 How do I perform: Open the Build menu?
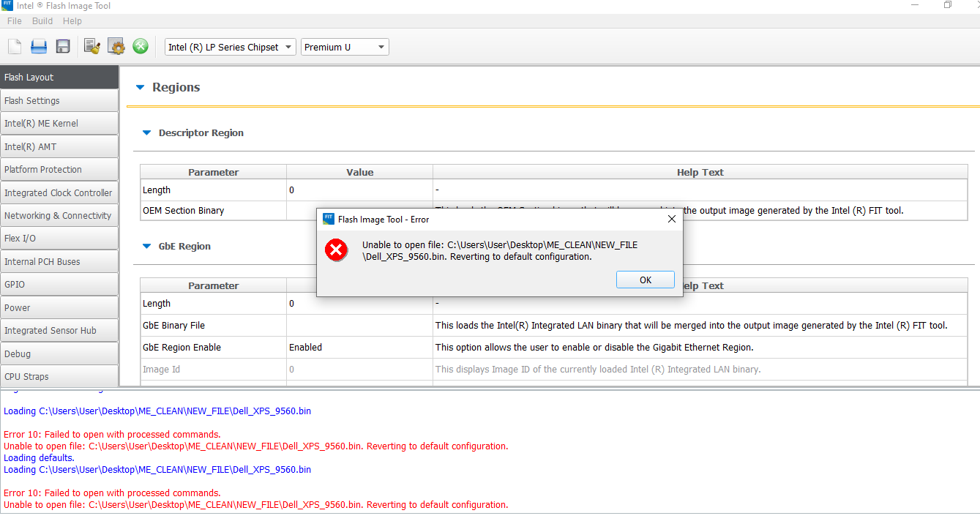(x=42, y=21)
